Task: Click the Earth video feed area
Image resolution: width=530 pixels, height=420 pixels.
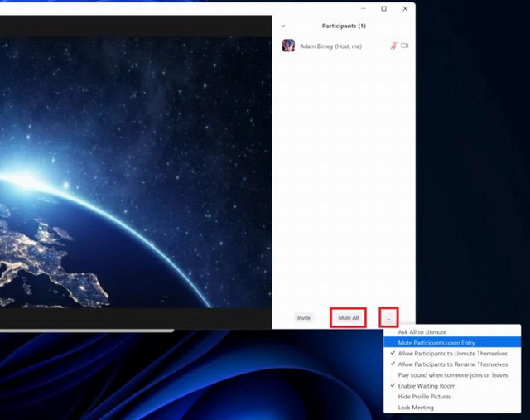Action: pos(136,171)
